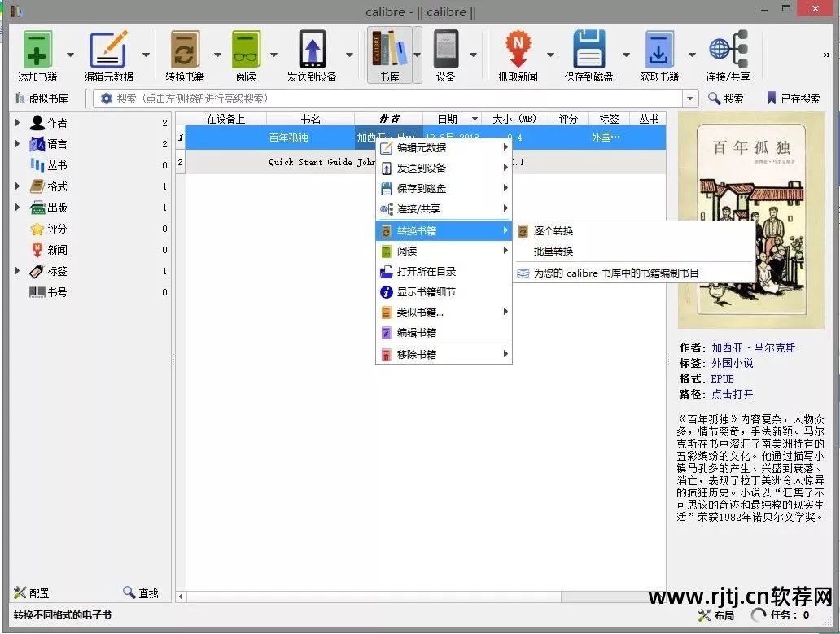Click the 点击打开 path link

coord(732,394)
